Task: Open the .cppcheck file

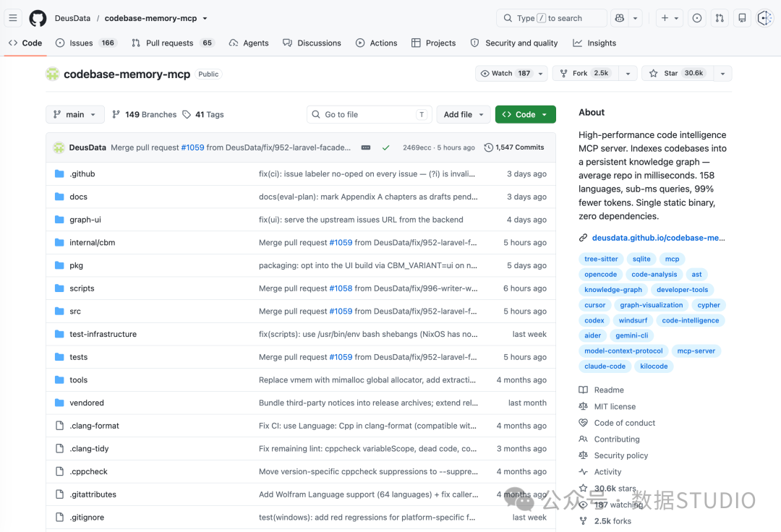Action: (89, 471)
